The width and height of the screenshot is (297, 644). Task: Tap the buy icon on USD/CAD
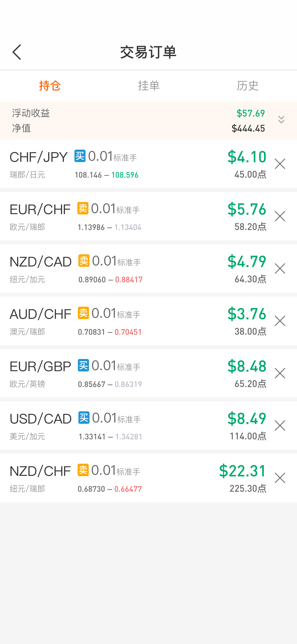click(84, 418)
